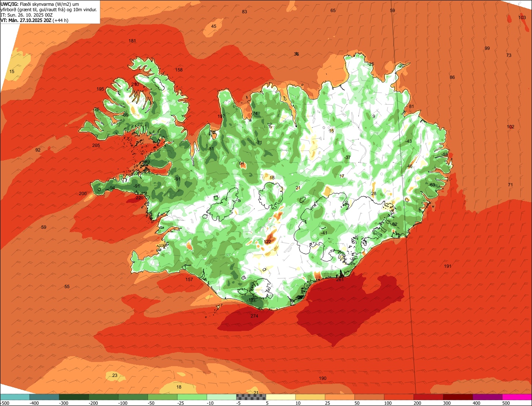
Task: Click the 'IT: Sun. 26. 10. 2025 00Z' line
Action: pyautogui.click(x=27, y=15)
